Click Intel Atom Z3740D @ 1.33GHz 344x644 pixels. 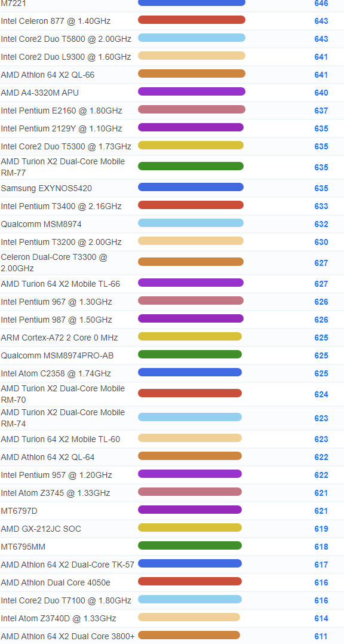[x=59, y=618]
